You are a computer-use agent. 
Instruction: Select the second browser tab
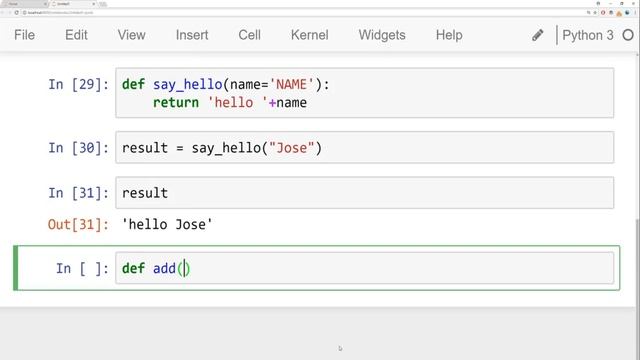click(73, 4)
